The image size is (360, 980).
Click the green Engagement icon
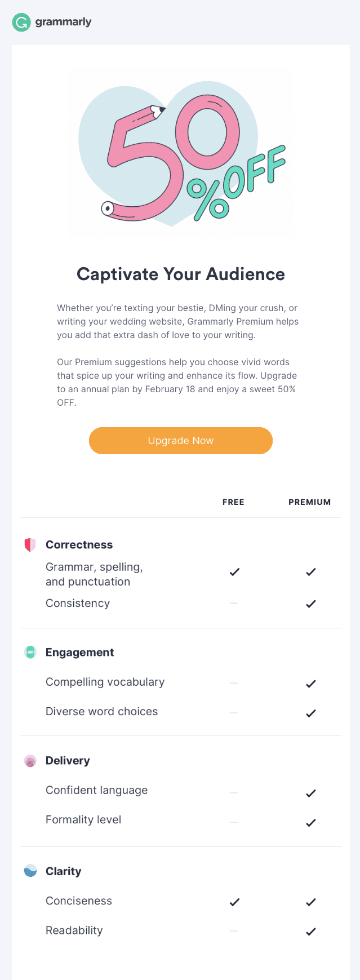pos(31,652)
